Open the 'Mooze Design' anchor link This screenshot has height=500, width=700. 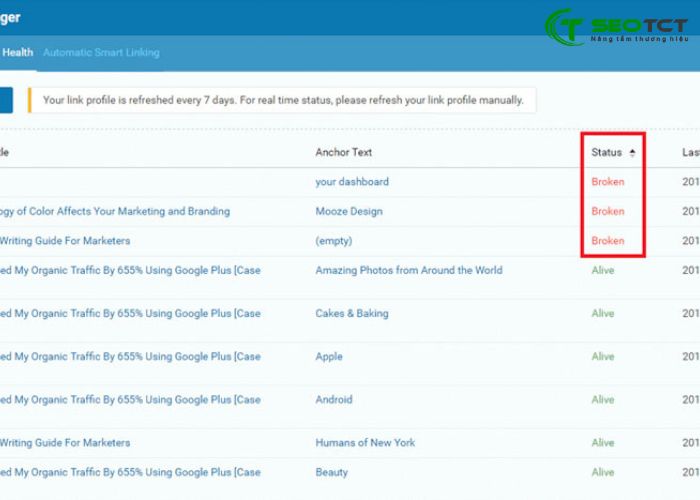349,211
